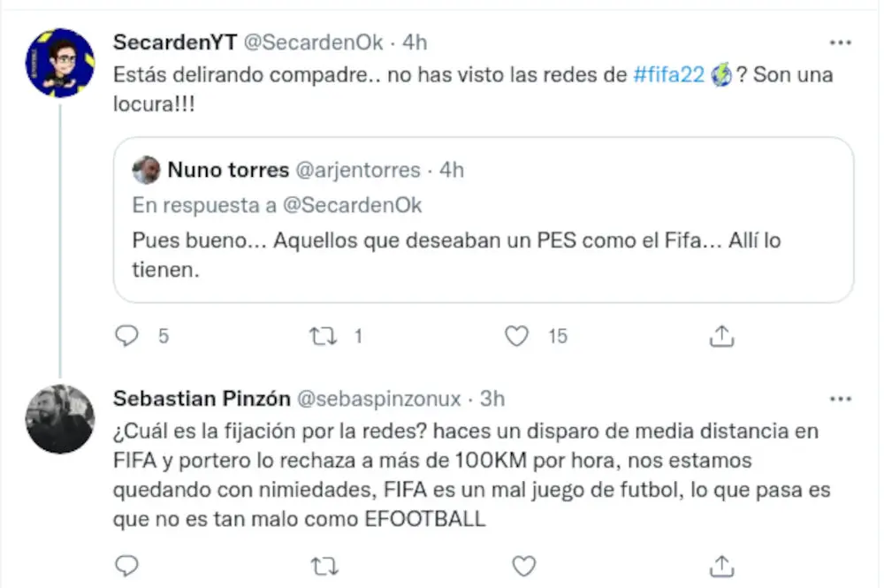Visit the @sebaspinzonux handle
Screen dimensions: 884x588
click(x=378, y=400)
